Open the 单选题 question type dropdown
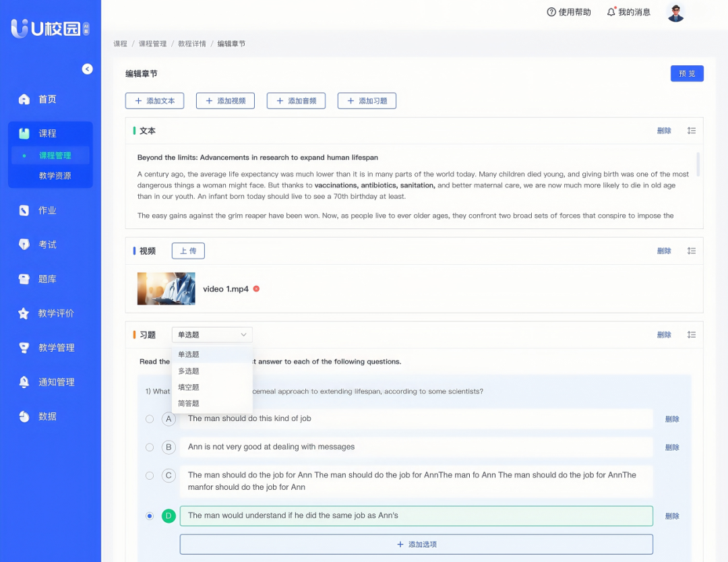728x562 pixels. (212, 335)
